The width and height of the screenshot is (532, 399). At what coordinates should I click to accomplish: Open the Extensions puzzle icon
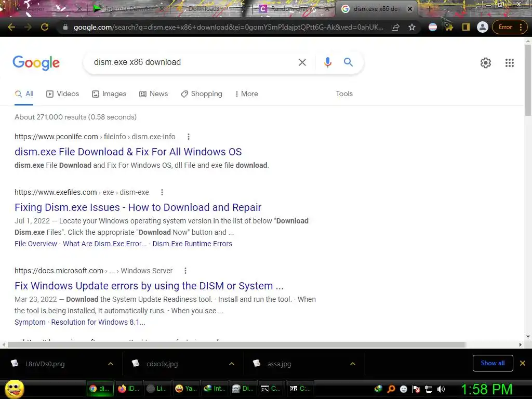[449, 27]
